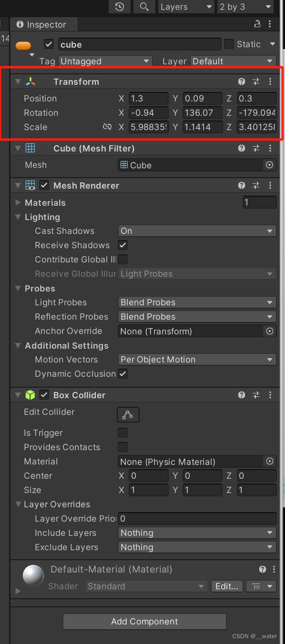Image resolution: width=285 pixels, height=644 pixels.
Task: Disable Receive Shadows
Action: [x=122, y=245]
